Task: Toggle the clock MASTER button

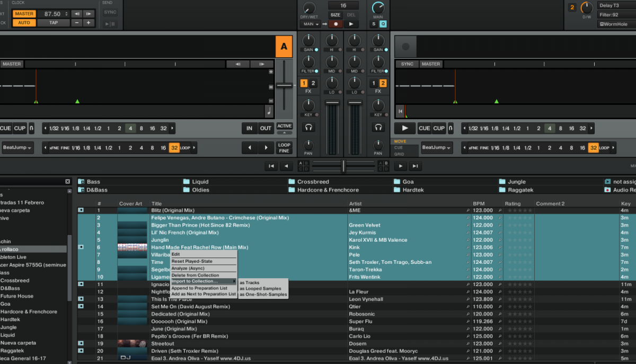Action: click(x=24, y=14)
